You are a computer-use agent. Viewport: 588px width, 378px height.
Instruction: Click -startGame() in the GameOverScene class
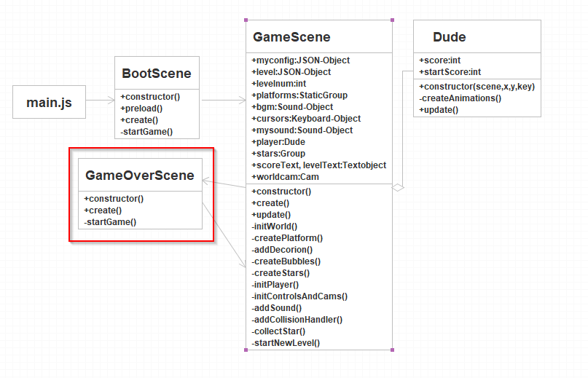pos(110,221)
